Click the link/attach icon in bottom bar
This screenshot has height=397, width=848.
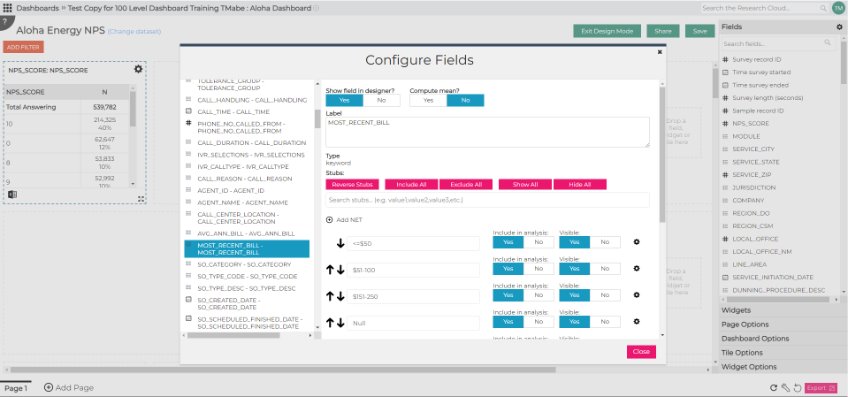point(785,388)
